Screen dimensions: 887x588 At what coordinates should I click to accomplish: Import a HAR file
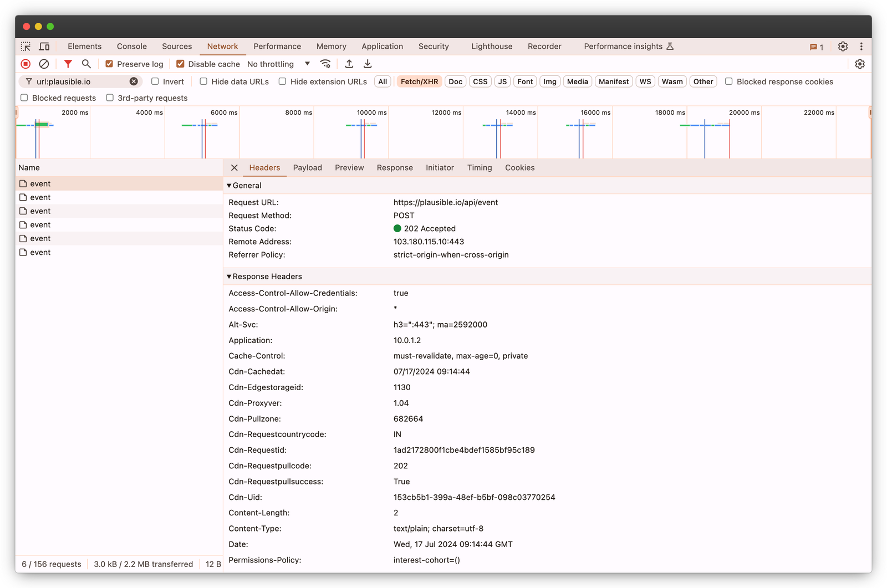coord(349,64)
